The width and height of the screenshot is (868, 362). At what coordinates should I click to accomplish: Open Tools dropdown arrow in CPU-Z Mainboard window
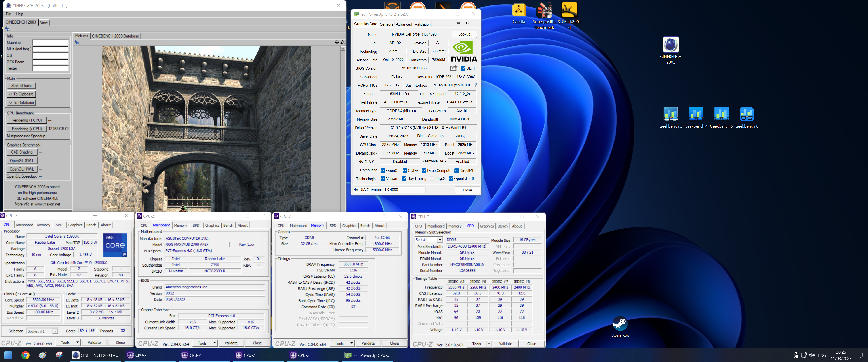tap(214, 343)
